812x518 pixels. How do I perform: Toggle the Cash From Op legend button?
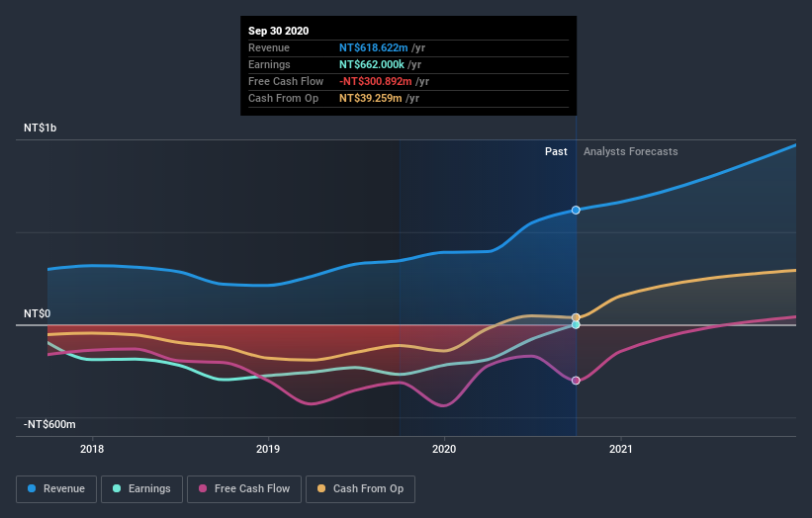point(360,489)
